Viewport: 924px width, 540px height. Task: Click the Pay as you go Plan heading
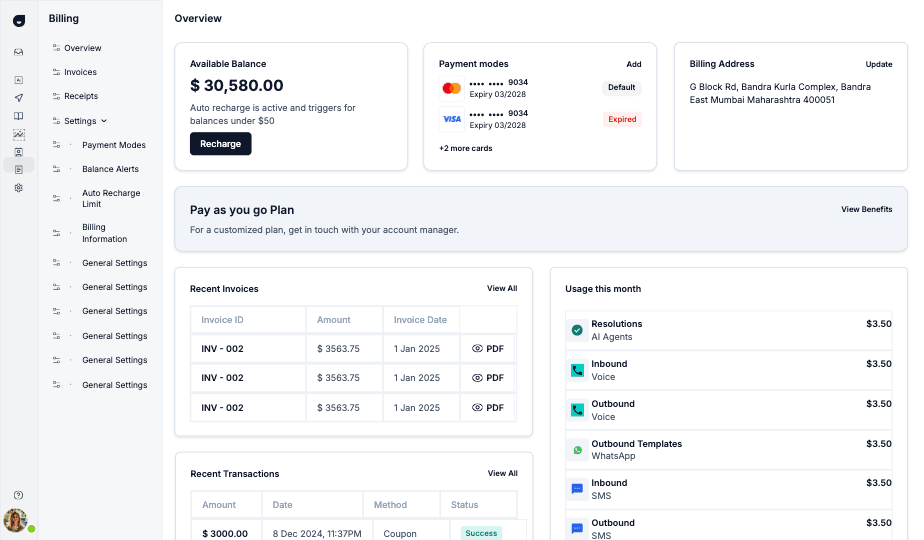point(242,210)
